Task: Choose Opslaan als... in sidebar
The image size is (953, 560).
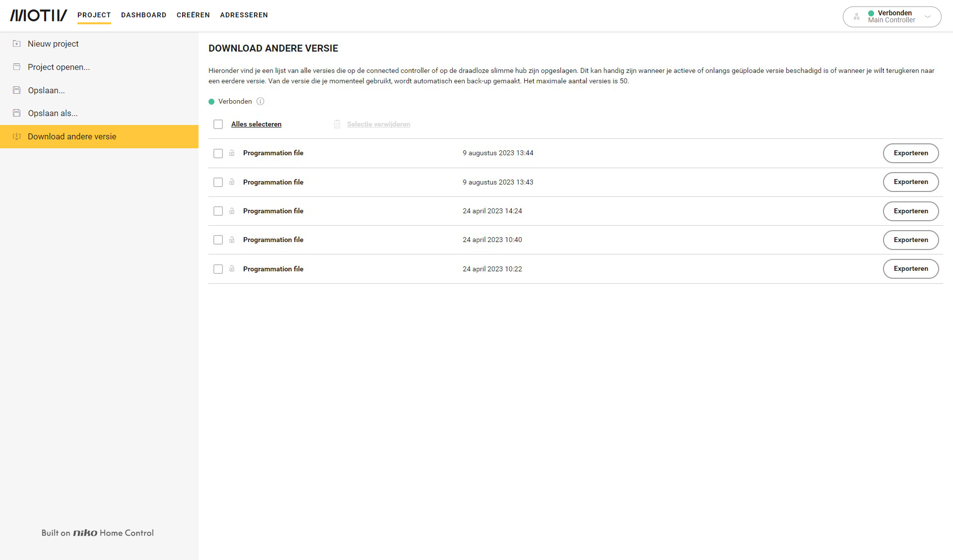Action: tap(99, 113)
